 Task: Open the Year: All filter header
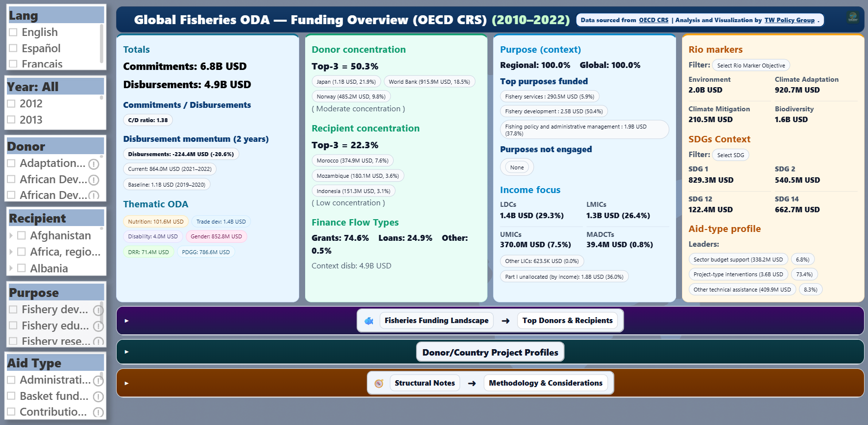click(55, 87)
